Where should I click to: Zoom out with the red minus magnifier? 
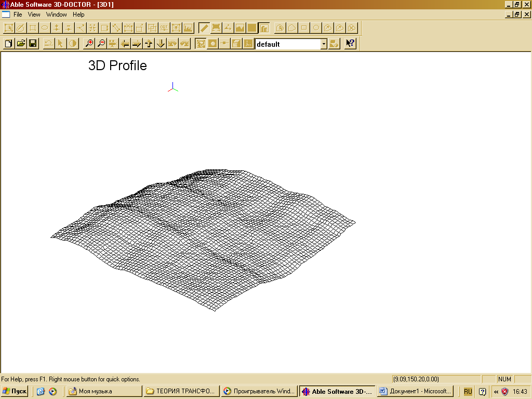point(101,44)
